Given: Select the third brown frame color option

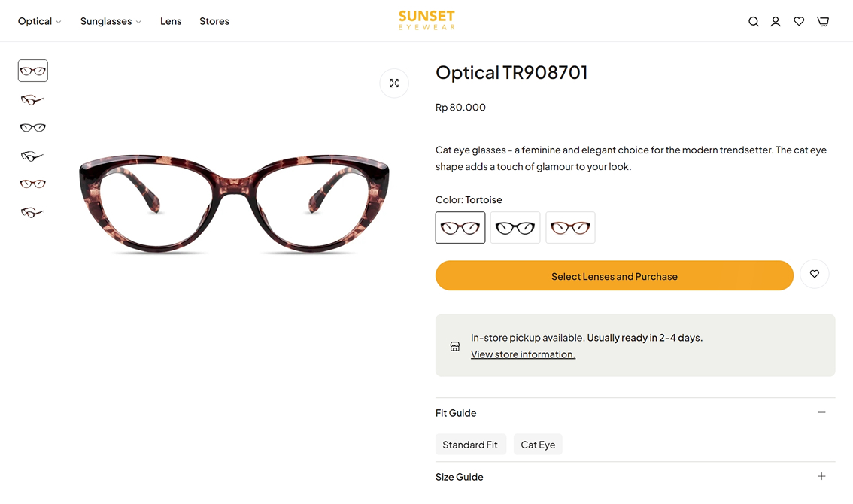Looking at the screenshot, I should tap(570, 228).
